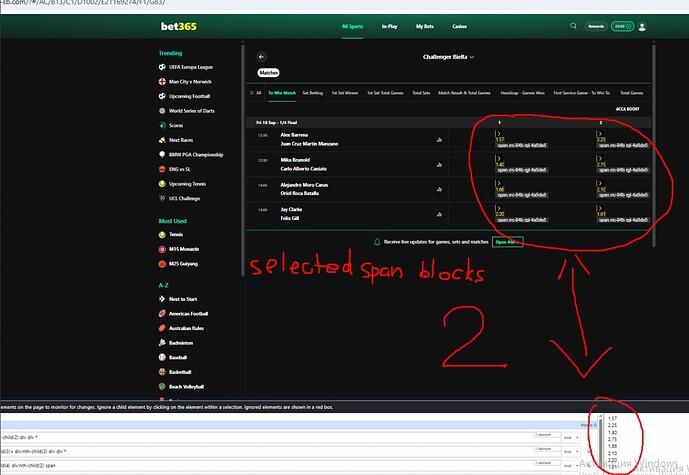Click the sidebar vertical scrollbar
The image size is (689, 475).
click(x=243, y=160)
